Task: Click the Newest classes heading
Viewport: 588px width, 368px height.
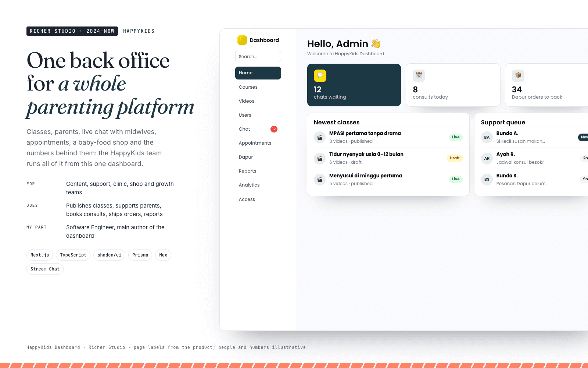Action: click(x=337, y=123)
